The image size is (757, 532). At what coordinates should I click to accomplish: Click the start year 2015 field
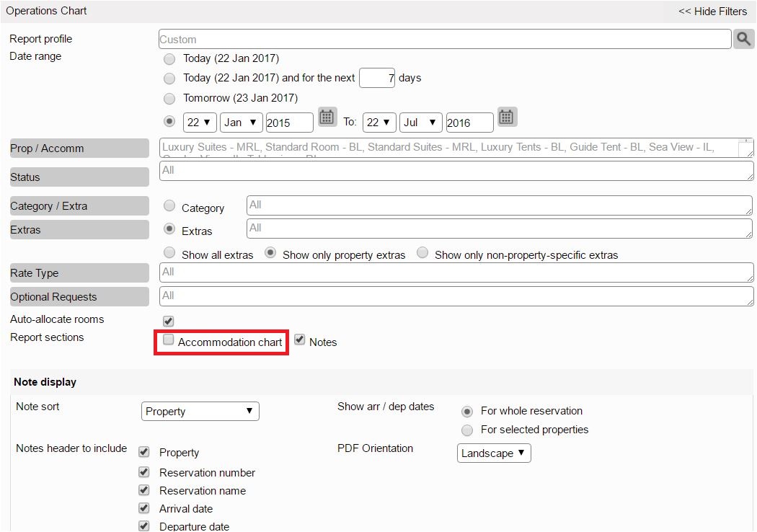click(290, 123)
